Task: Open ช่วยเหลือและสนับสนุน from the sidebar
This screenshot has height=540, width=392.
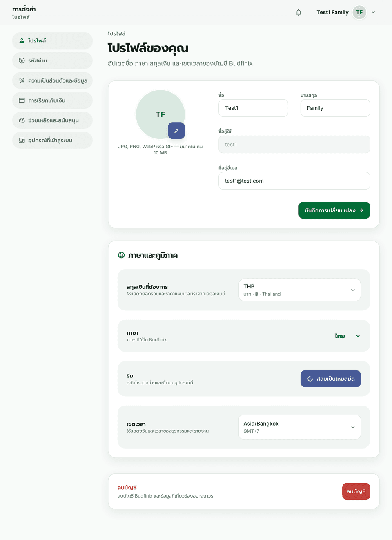Action: pyautogui.click(x=52, y=120)
